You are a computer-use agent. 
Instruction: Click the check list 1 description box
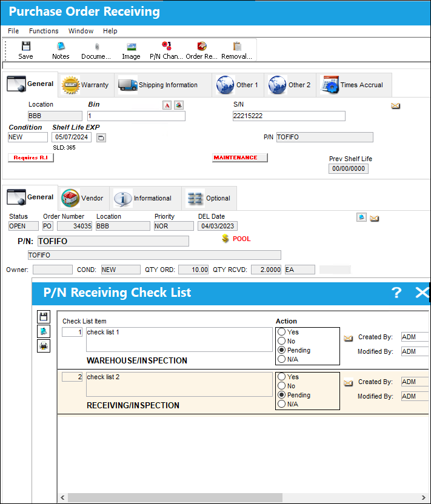[179, 339]
